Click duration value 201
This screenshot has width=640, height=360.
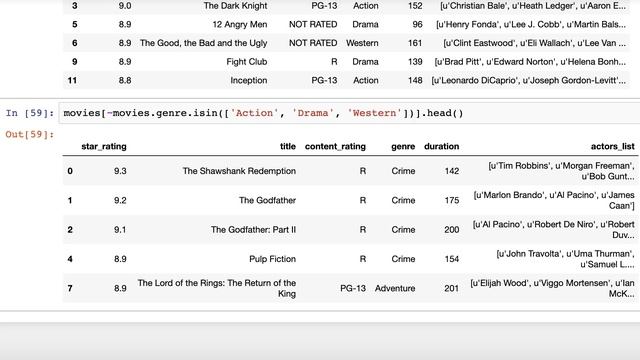pos(451,288)
